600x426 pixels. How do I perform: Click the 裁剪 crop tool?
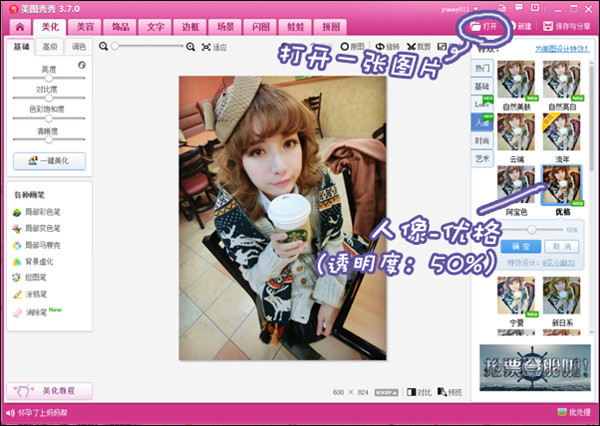tap(418, 47)
